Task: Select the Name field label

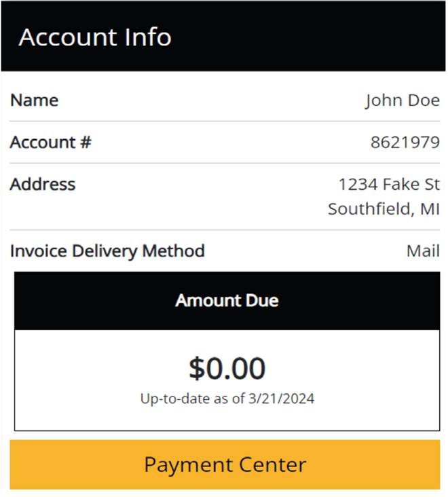Action: pyautogui.click(x=34, y=100)
